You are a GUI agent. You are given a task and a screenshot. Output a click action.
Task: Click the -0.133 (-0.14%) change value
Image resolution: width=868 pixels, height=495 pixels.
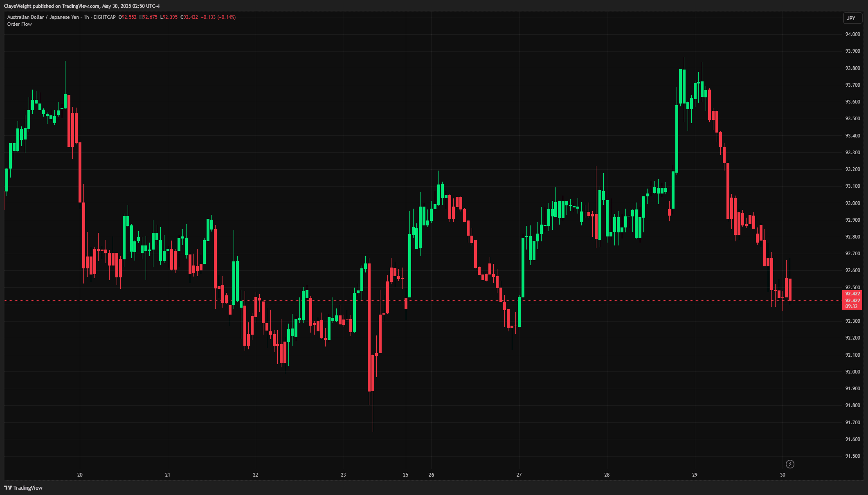pos(218,17)
